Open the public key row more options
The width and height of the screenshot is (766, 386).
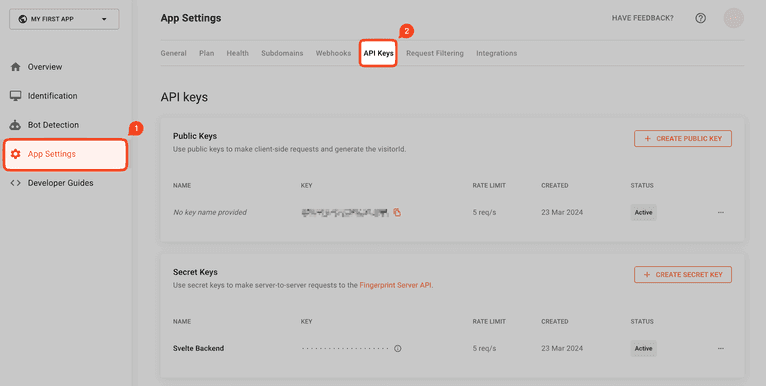[721, 213]
